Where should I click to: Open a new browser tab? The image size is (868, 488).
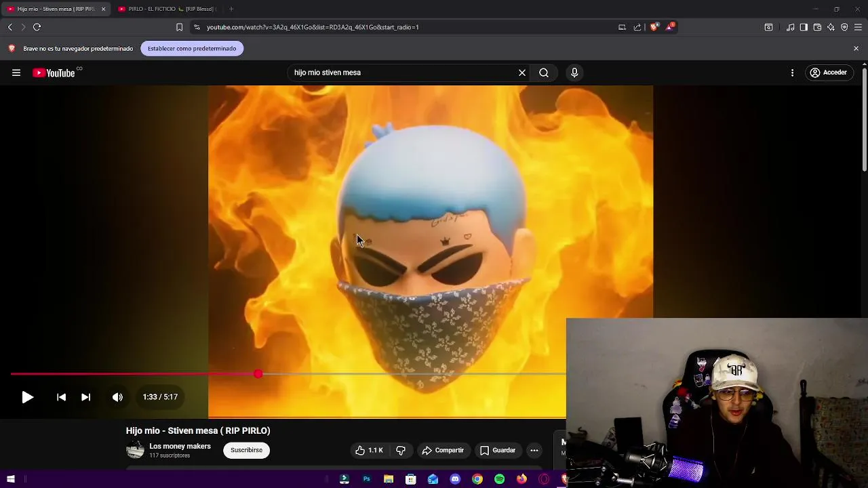pyautogui.click(x=231, y=9)
